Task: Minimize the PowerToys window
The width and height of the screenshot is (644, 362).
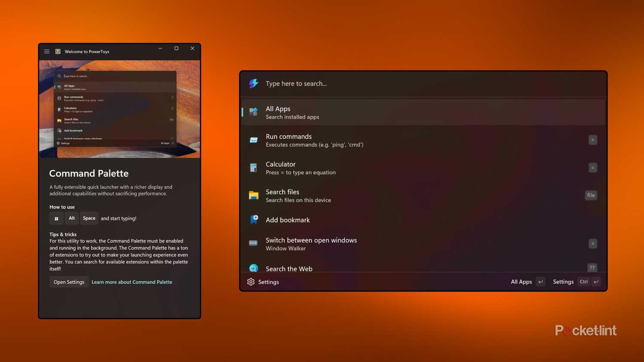Action: click(160, 48)
